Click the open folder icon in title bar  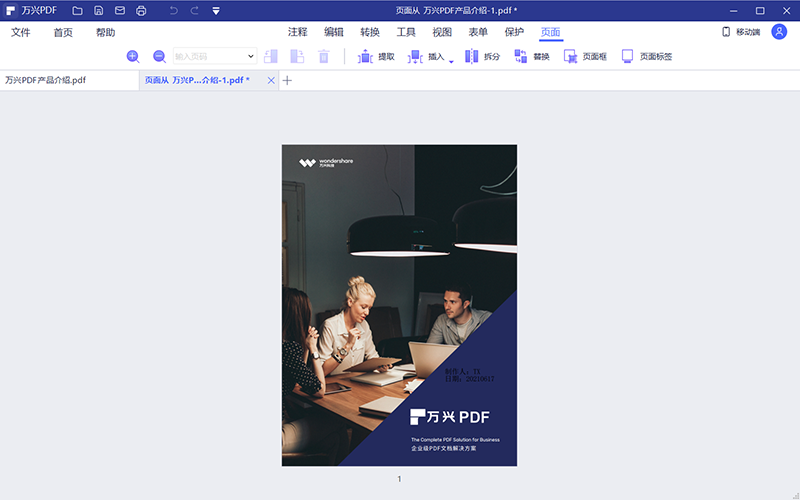(x=77, y=11)
